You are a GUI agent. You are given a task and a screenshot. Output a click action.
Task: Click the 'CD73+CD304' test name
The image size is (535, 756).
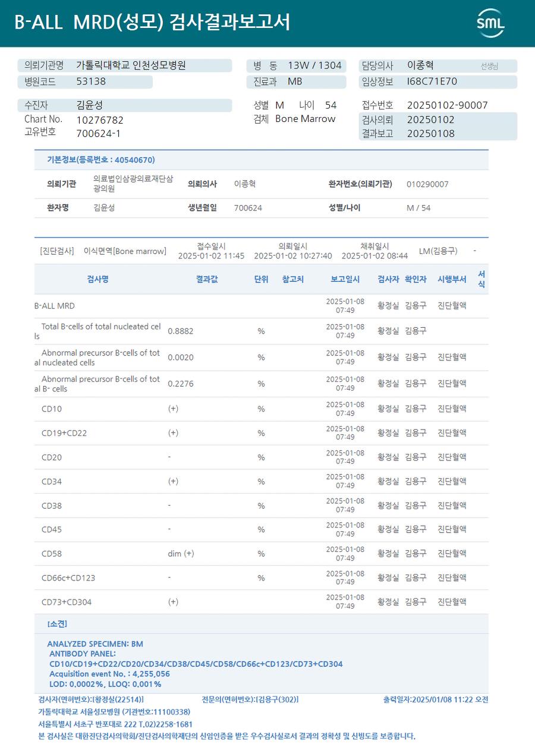pyautogui.click(x=67, y=602)
